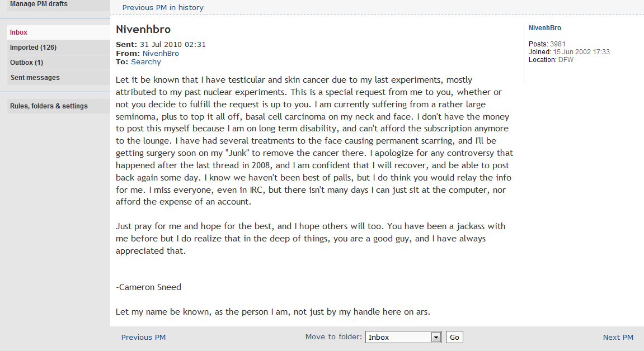
Task: Click the Posts count 3981
Action: pos(557,44)
